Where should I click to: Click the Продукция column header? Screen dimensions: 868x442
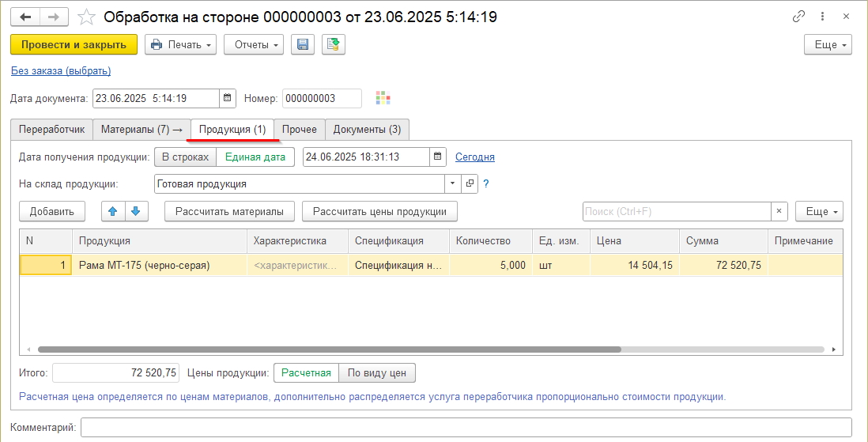(160, 241)
